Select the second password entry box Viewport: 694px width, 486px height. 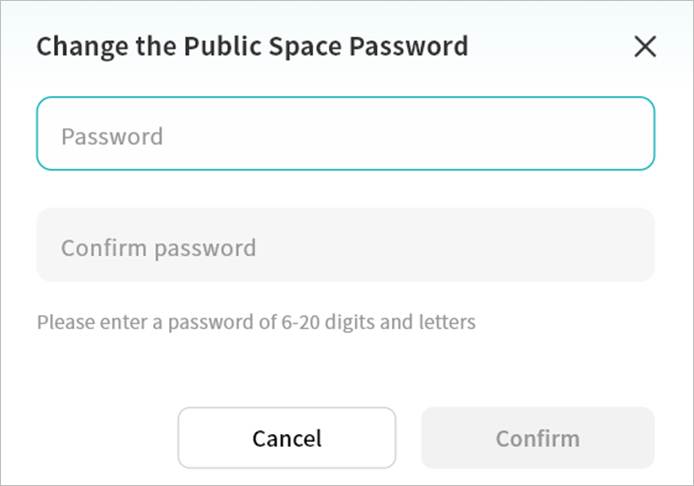tap(345, 246)
